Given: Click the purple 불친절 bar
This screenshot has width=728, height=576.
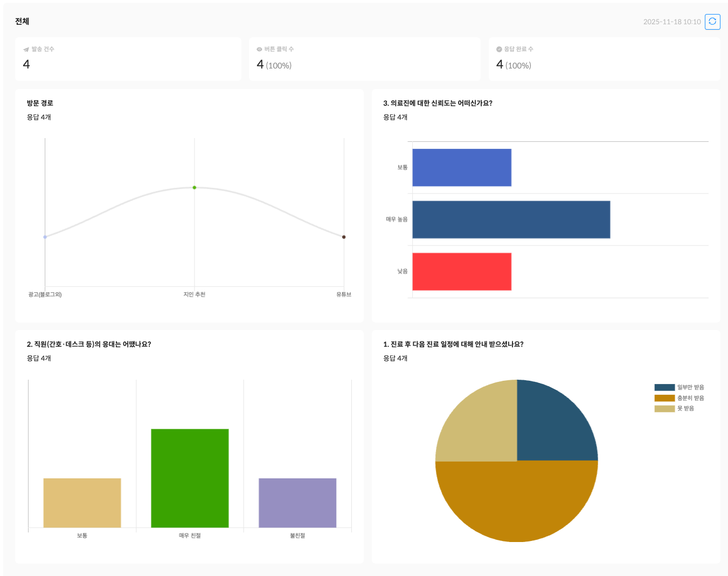Looking at the screenshot, I should [x=297, y=503].
